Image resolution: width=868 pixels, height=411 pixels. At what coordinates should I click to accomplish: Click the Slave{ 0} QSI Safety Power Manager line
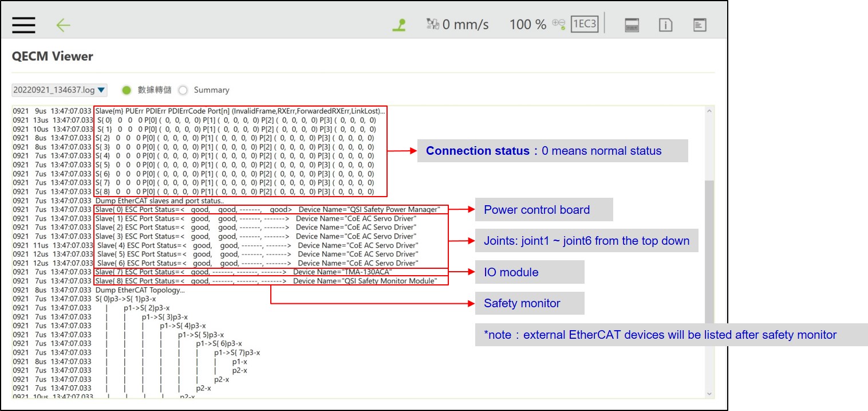click(267, 210)
